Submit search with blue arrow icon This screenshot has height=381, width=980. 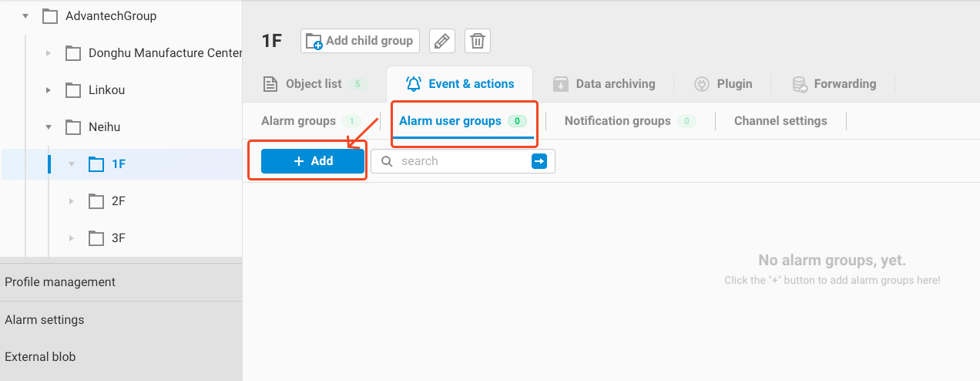pos(539,161)
